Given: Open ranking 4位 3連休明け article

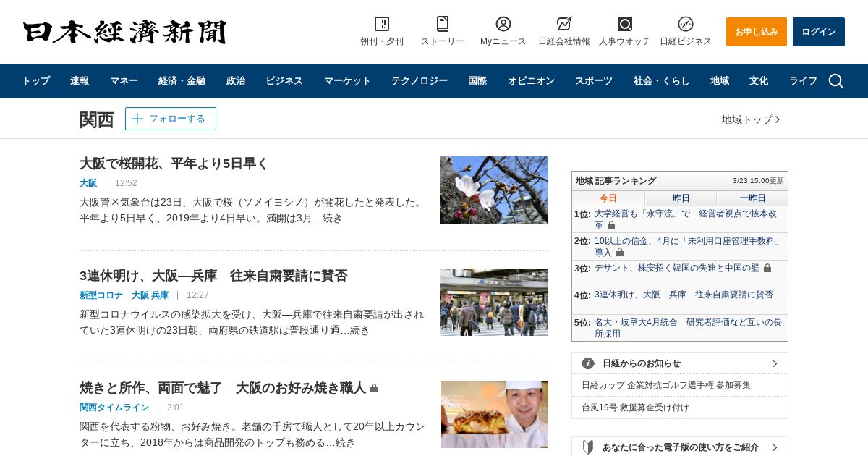Looking at the screenshot, I should point(684,295).
